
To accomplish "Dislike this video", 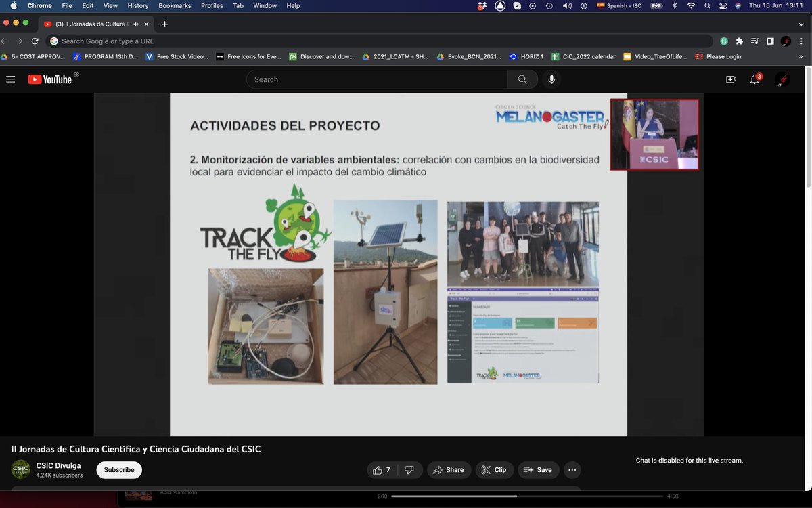I will (409, 470).
